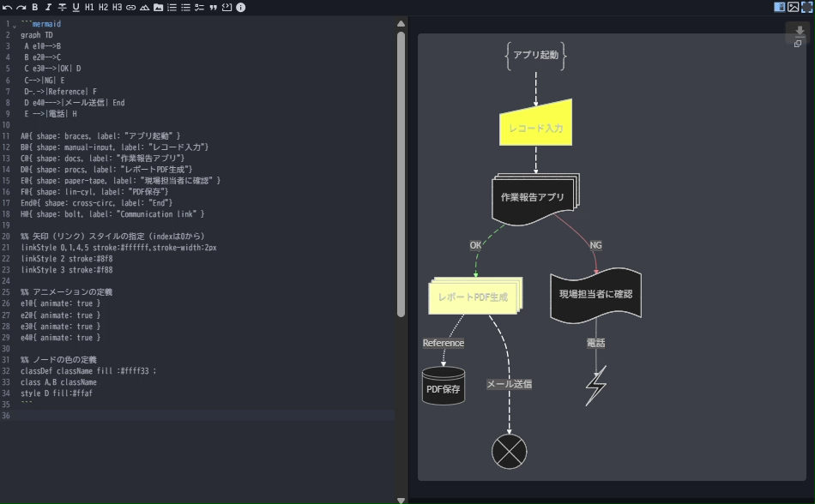The height and width of the screenshot is (504, 815).
Task: Click the editor scrollbar down arrow
Action: click(x=401, y=501)
